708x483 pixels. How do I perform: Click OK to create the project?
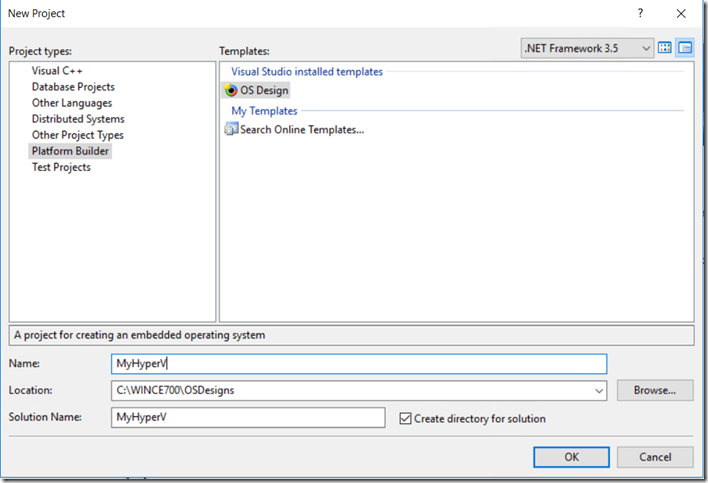[571, 457]
